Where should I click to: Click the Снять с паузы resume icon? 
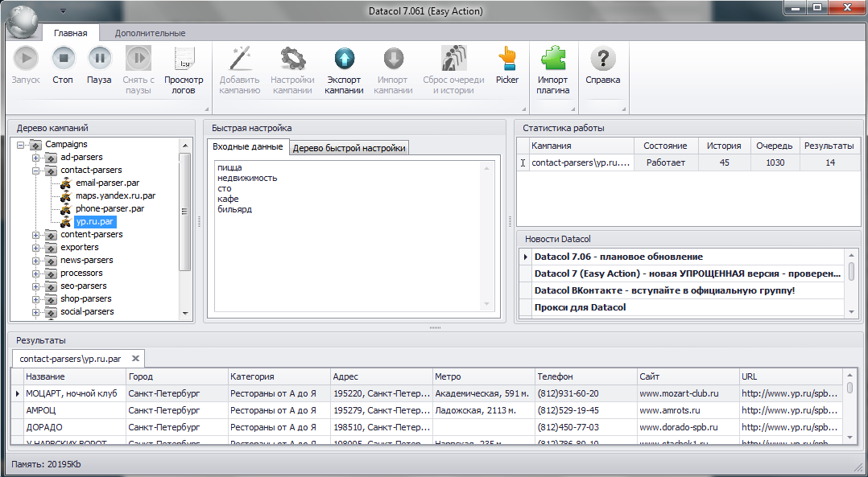coord(138,57)
